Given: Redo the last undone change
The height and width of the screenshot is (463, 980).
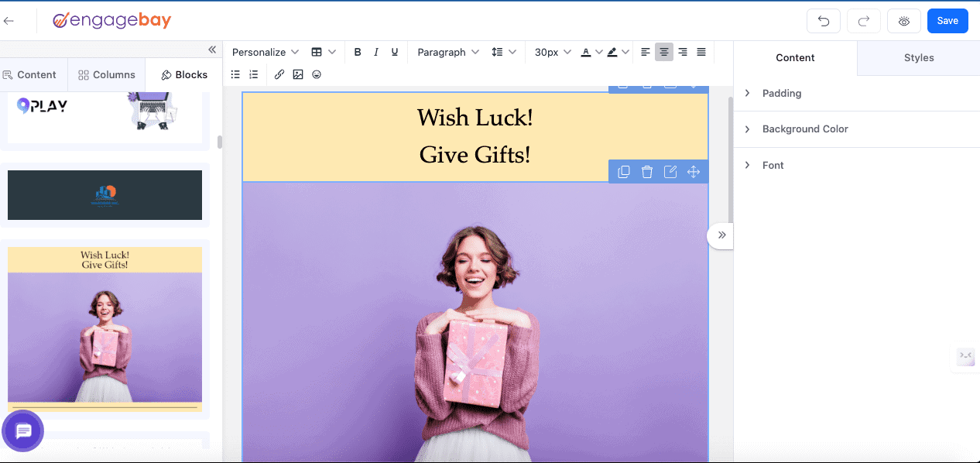Looking at the screenshot, I should click(864, 21).
